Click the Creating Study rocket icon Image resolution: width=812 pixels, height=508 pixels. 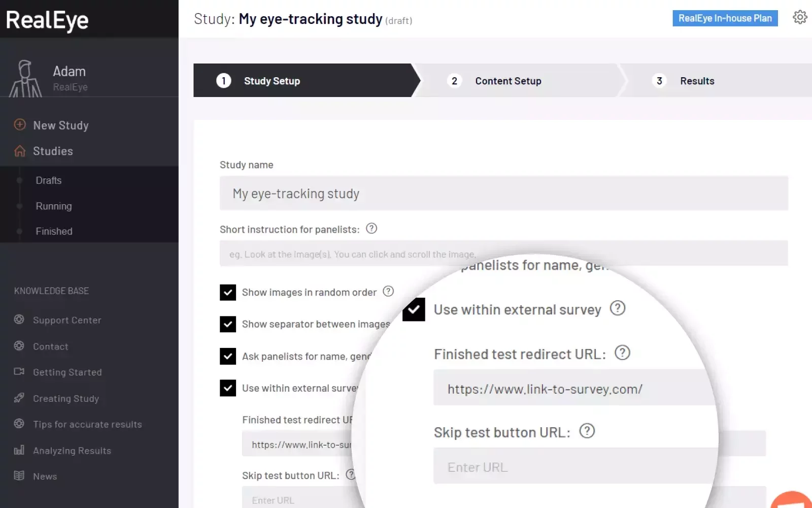click(19, 398)
